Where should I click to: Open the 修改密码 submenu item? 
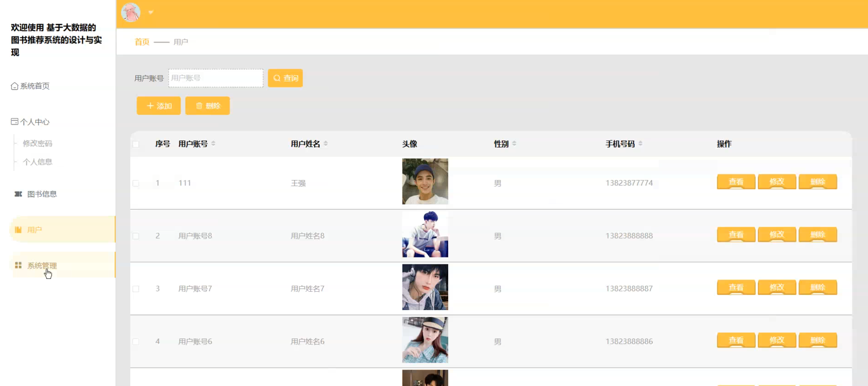pyautogui.click(x=37, y=143)
